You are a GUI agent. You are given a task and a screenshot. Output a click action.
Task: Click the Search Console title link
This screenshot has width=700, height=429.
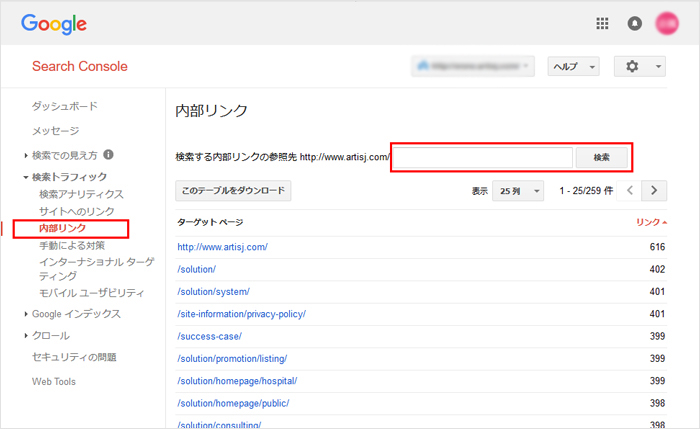[80, 67]
